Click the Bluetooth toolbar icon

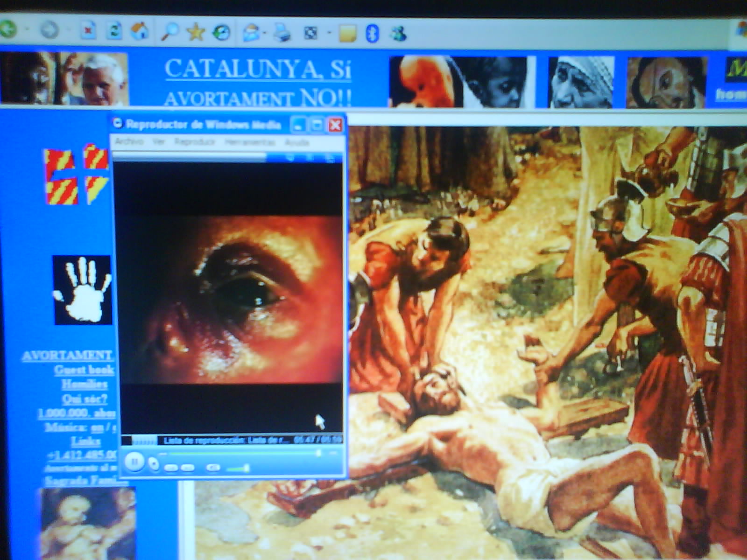pos(372,34)
